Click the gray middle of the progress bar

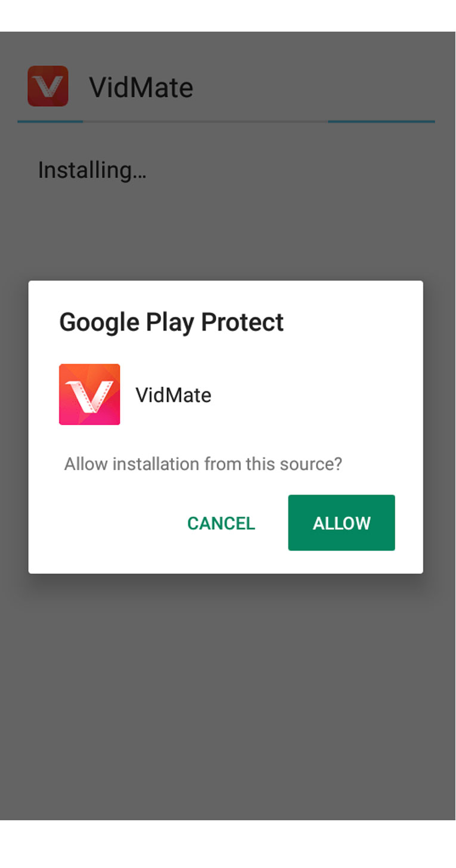tap(206, 122)
